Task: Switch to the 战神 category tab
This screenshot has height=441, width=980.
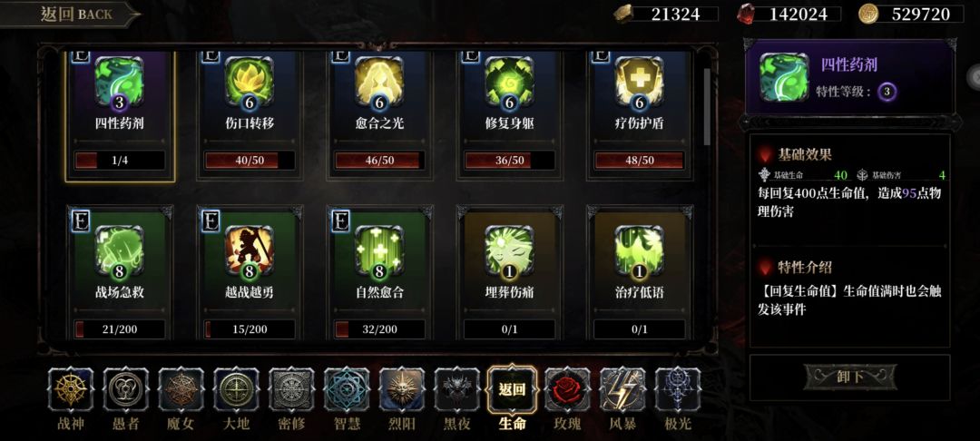Action: [x=70, y=398]
